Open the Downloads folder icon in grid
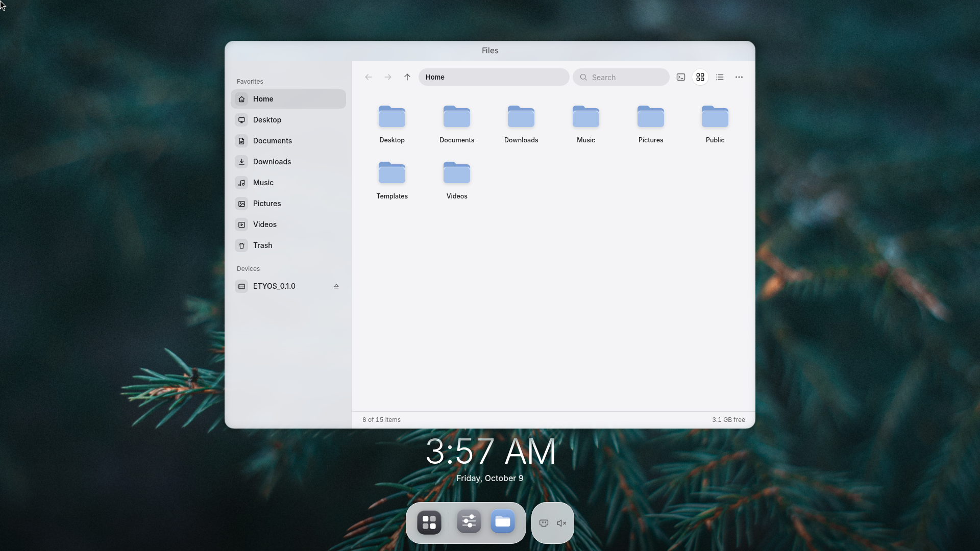The image size is (980, 551). tap(521, 117)
